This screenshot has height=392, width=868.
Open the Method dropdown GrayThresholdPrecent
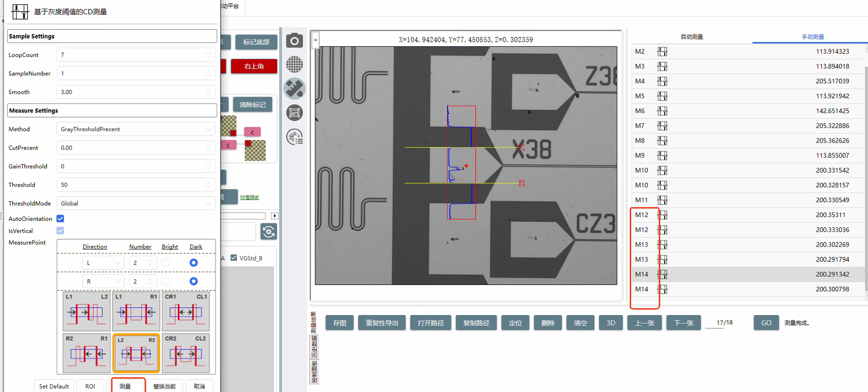point(136,129)
